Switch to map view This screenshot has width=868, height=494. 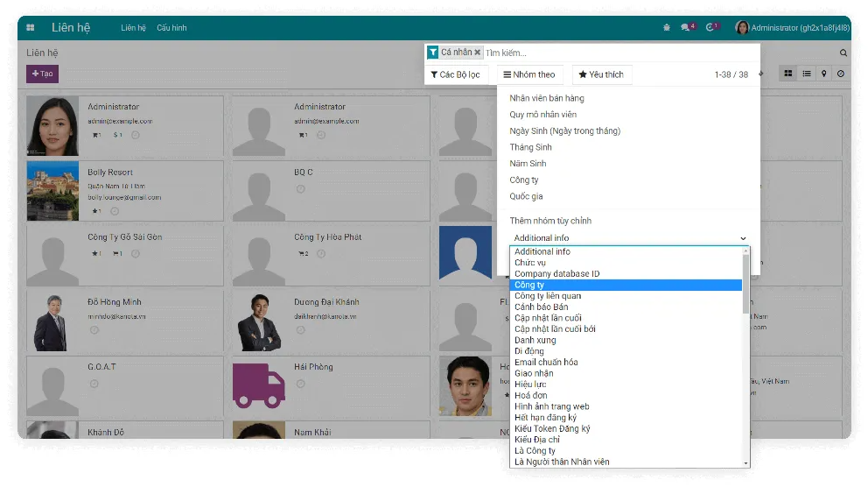coord(824,74)
